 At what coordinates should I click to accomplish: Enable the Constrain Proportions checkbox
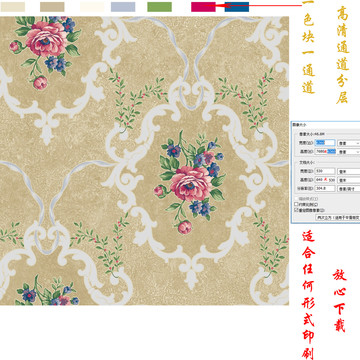click(296, 204)
